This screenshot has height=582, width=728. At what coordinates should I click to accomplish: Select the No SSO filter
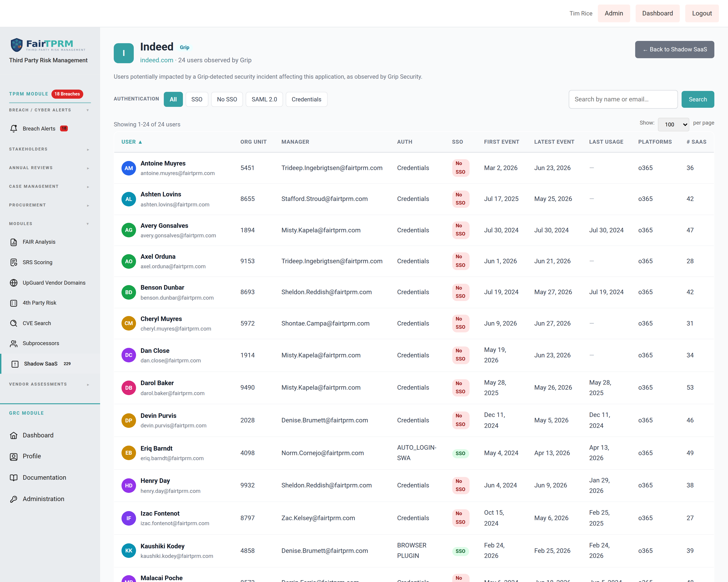tap(227, 99)
